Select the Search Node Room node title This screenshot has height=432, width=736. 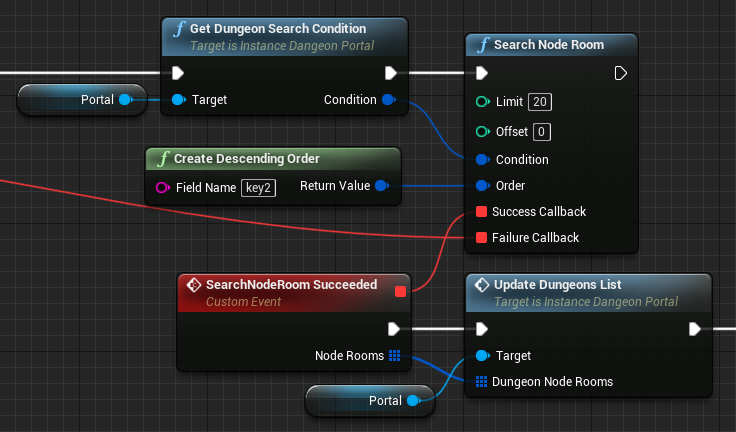(x=549, y=45)
